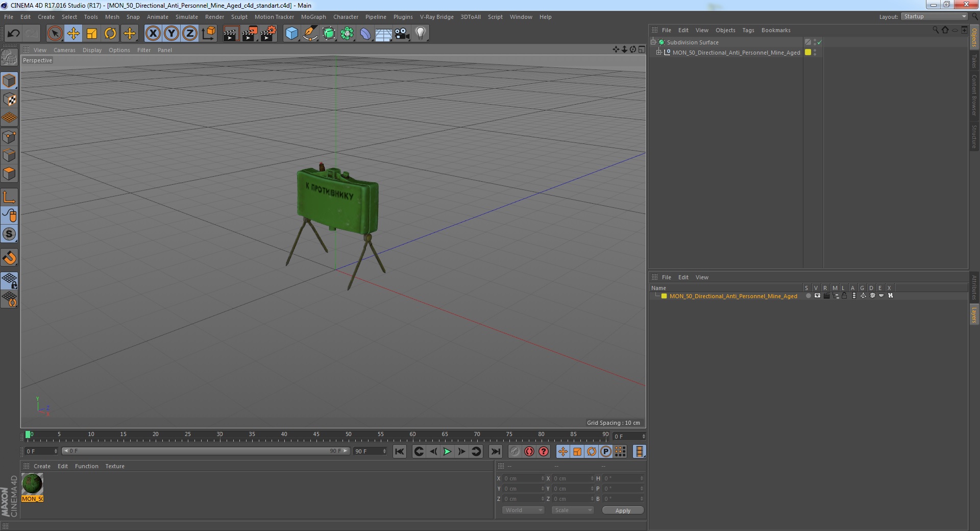Image resolution: width=980 pixels, height=531 pixels.
Task: Toggle Subdivision Surface enable checkmark
Action: coord(820,42)
